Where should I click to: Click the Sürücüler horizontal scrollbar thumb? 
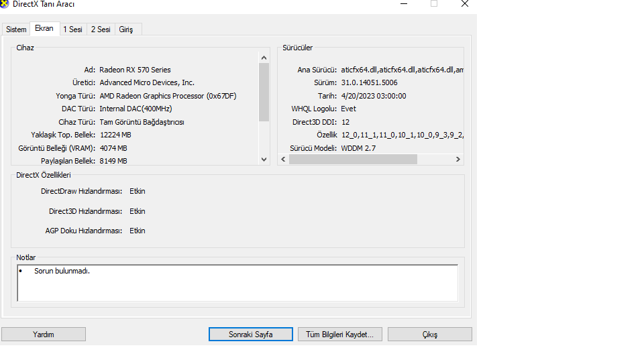pos(354,160)
